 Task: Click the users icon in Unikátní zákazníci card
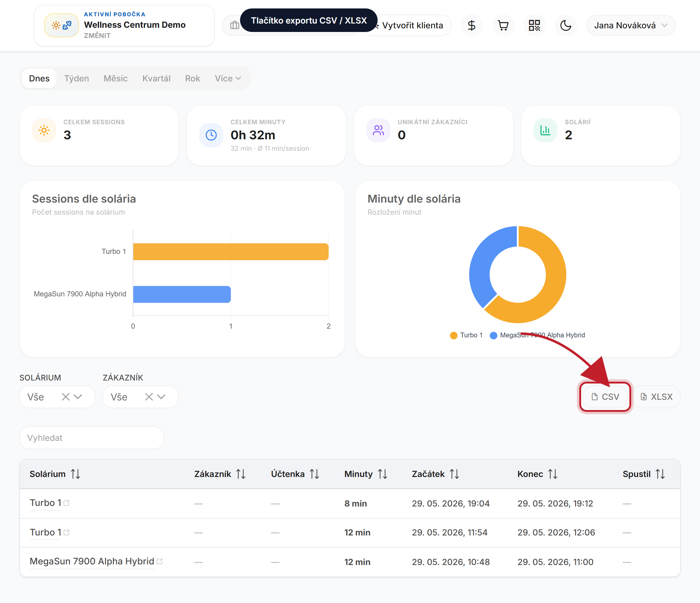point(378,130)
